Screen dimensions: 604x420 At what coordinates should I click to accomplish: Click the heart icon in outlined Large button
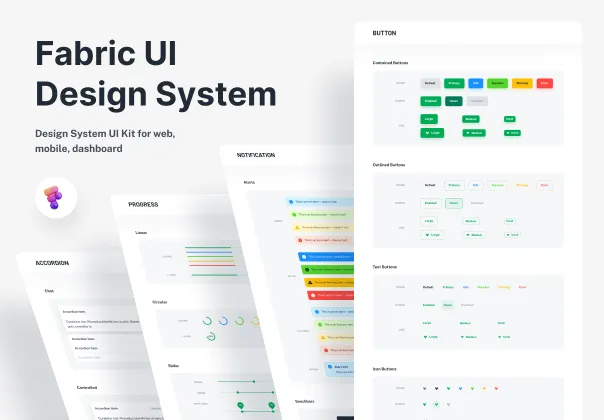tap(427, 235)
